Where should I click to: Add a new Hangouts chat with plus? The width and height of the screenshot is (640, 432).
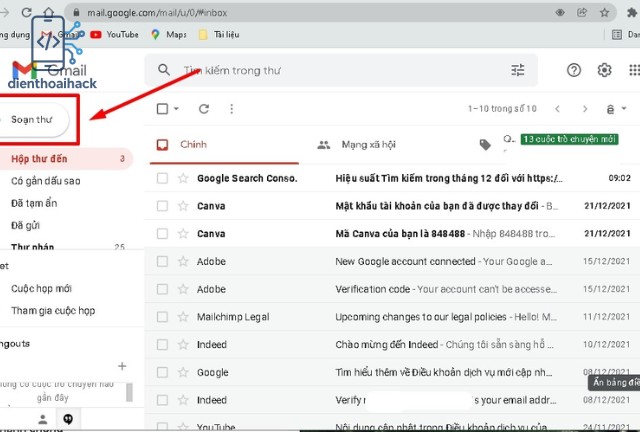pos(122,366)
